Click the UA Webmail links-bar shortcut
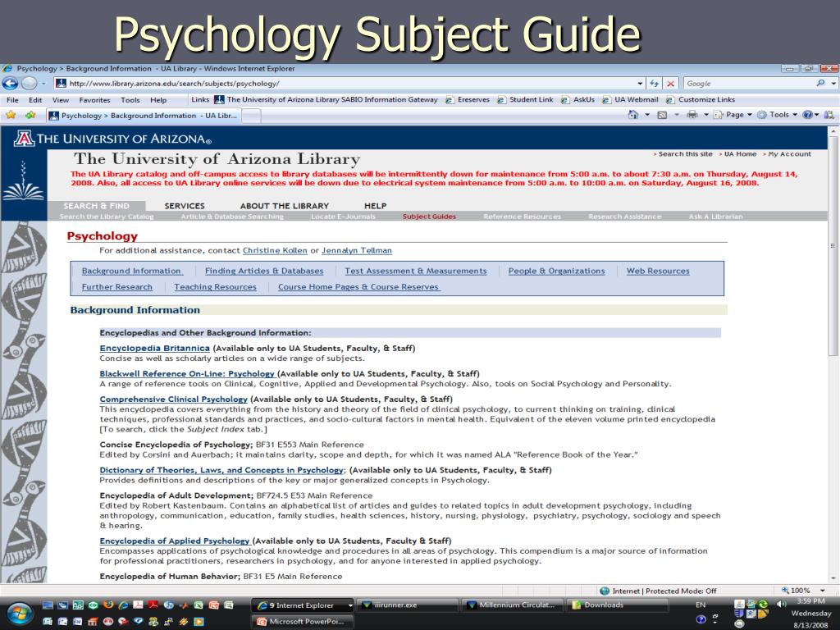Image resolution: width=840 pixels, height=630 pixels. (630, 99)
